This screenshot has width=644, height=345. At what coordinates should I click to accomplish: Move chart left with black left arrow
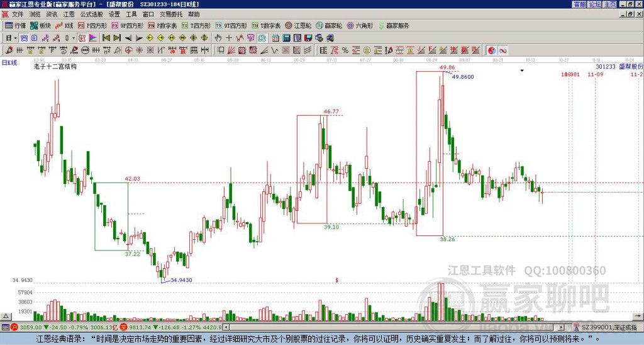point(128,38)
